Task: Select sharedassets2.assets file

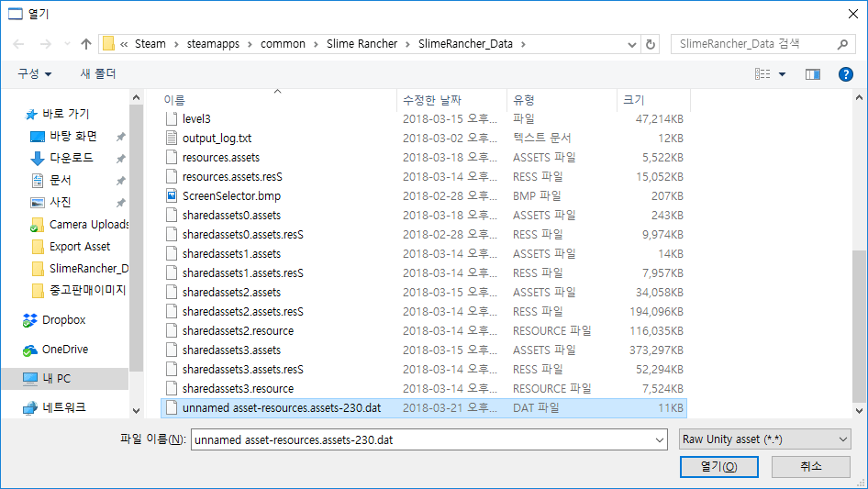Action: coord(424,293)
